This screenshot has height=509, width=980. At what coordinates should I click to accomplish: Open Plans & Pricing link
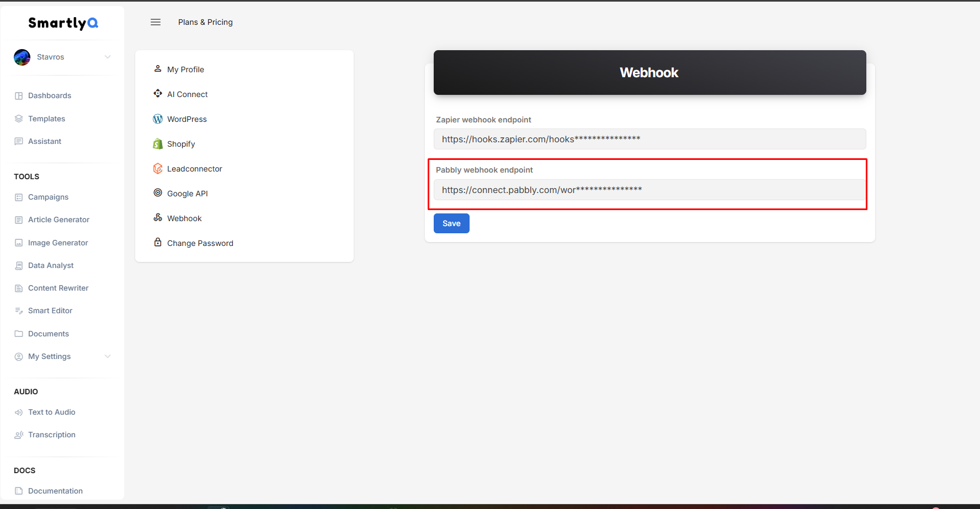coord(205,22)
